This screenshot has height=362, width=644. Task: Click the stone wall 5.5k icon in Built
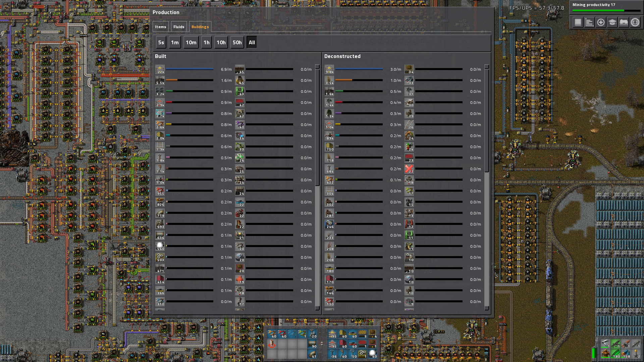click(x=160, y=80)
